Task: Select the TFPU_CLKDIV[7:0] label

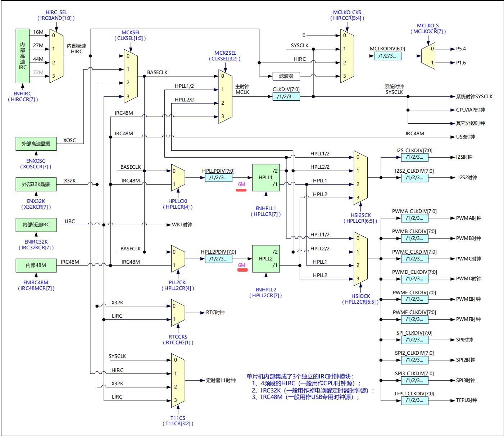Action: coord(414,394)
